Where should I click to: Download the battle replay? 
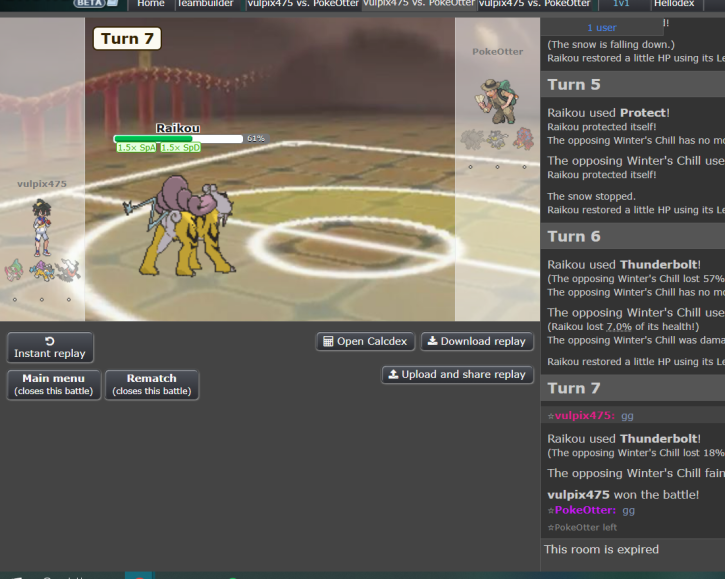[477, 341]
